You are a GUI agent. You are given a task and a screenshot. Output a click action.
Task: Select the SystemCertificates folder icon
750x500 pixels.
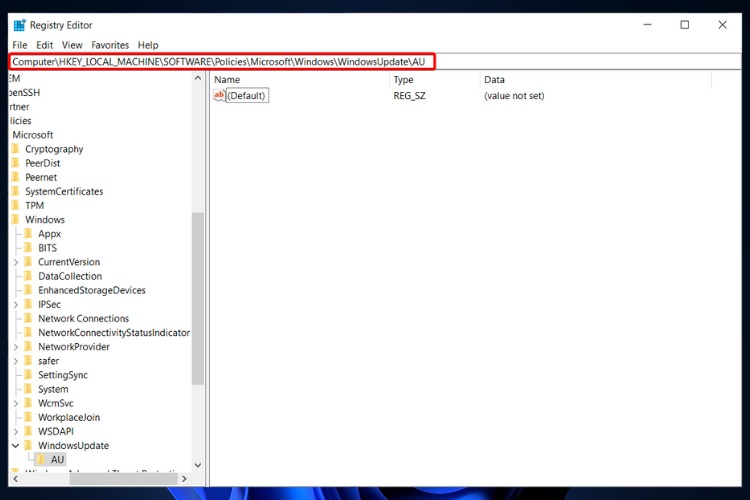pos(15,191)
